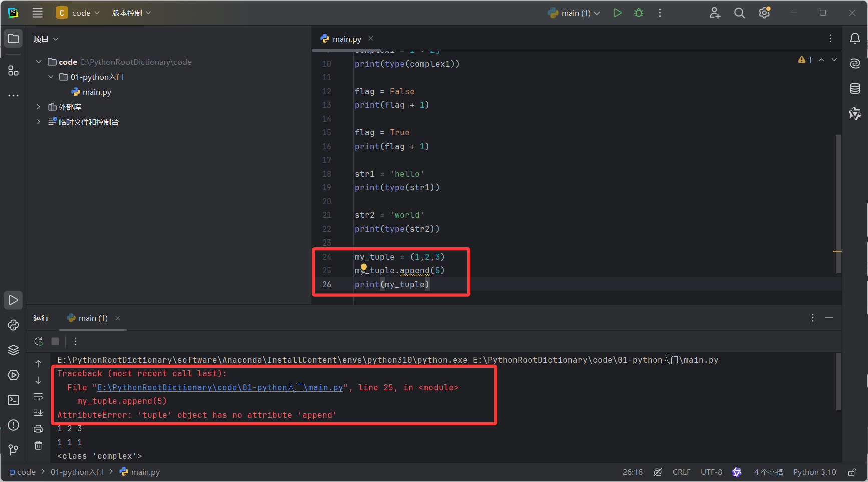Show more tool windows ellipsis
Viewport: 868px width, 482px height.
14,95
